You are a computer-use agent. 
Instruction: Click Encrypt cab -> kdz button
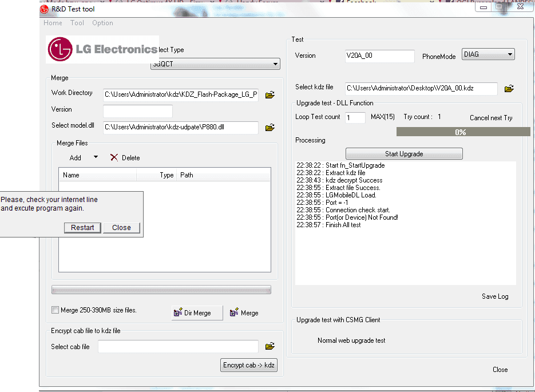click(x=249, y=365)
